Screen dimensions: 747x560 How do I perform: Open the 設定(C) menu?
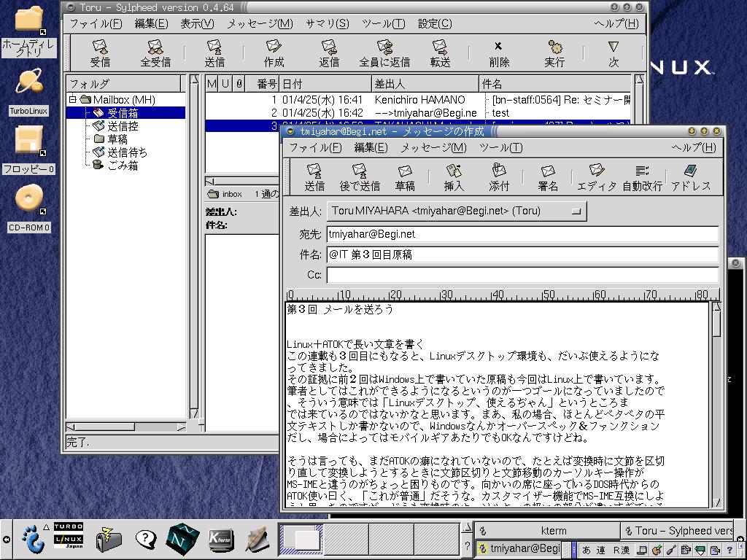point(435,23)
